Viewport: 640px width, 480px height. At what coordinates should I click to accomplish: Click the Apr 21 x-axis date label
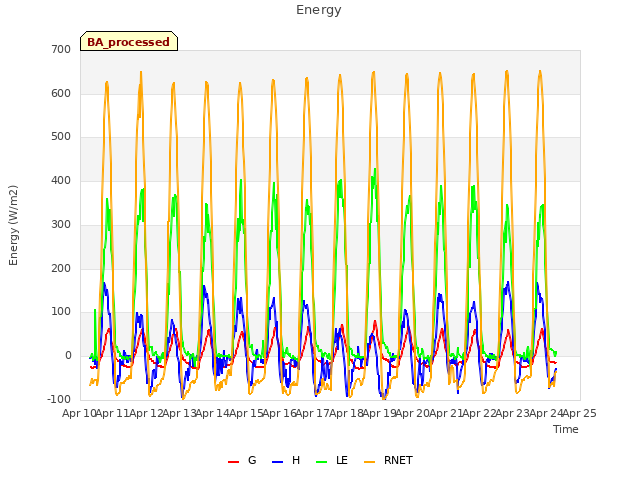[x=446, y=413]
